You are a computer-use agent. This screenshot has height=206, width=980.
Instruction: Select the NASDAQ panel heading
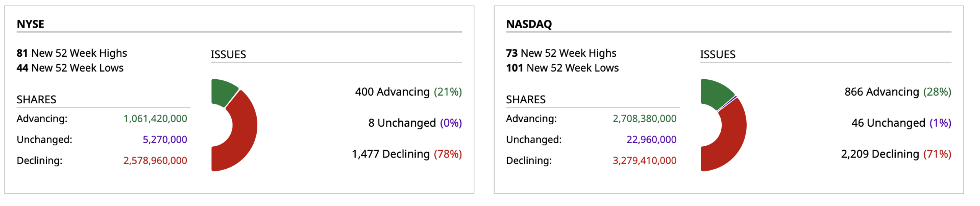(529, 24)
